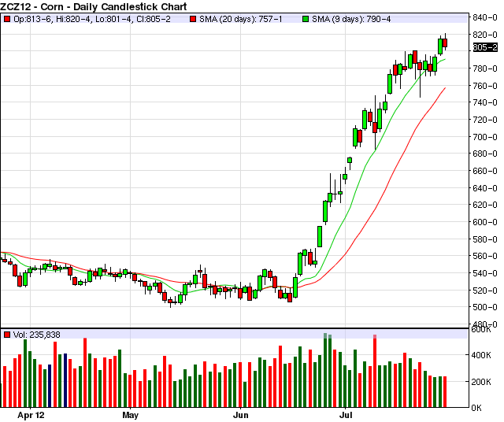Viewport: 504px width, 422px height.
Task: Click the SMA (20 days): 757-1 label
Action: tap(240, 19)
